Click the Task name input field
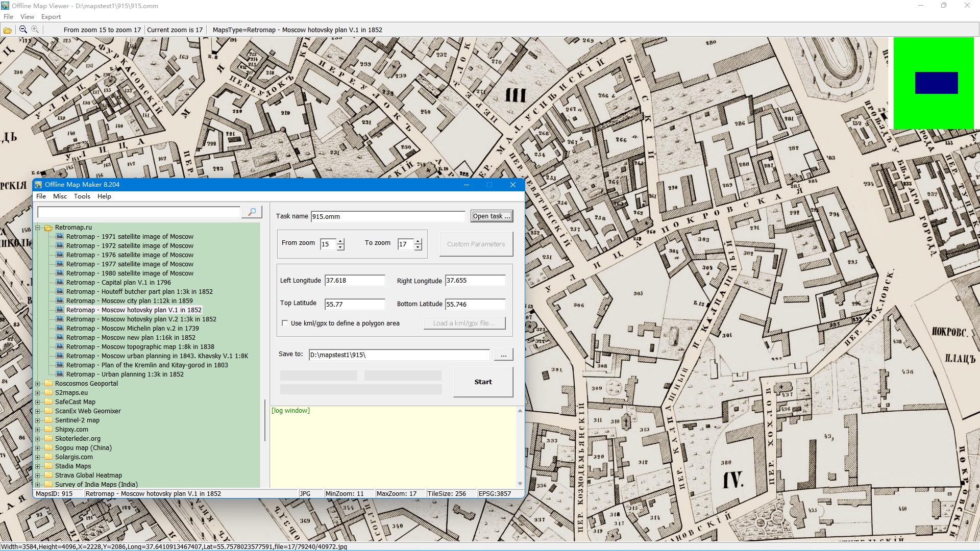The height and width of the screenshot is (551, 980). [388, 216]
